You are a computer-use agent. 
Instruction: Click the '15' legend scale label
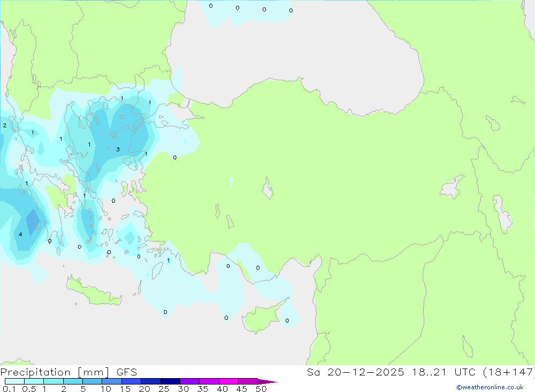coord(125,389)
